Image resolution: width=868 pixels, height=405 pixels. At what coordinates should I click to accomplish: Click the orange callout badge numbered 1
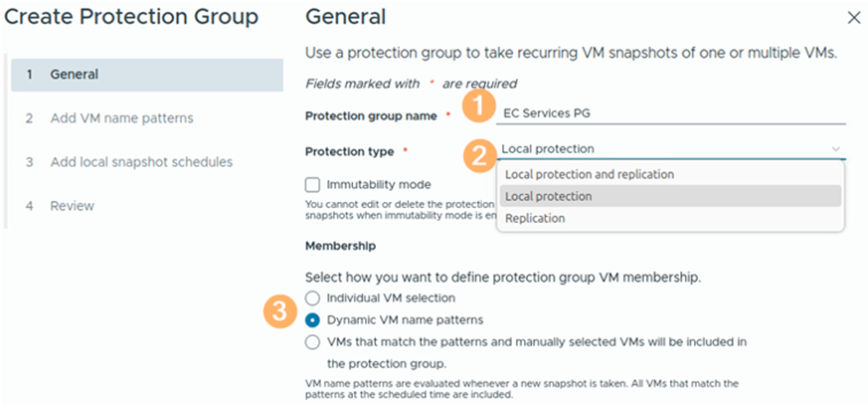[480, 106]
